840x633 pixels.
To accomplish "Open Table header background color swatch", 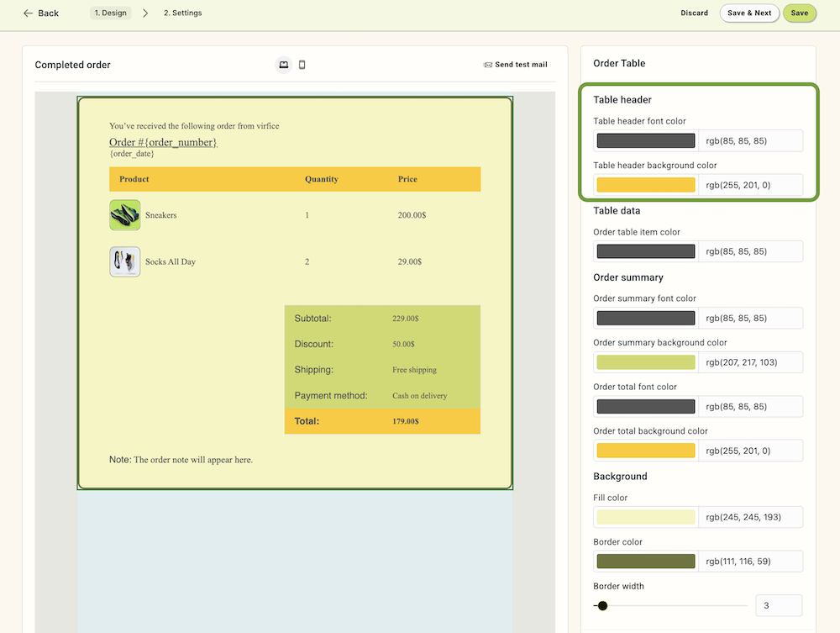I will pyautogui.click(x=645, y=185).
